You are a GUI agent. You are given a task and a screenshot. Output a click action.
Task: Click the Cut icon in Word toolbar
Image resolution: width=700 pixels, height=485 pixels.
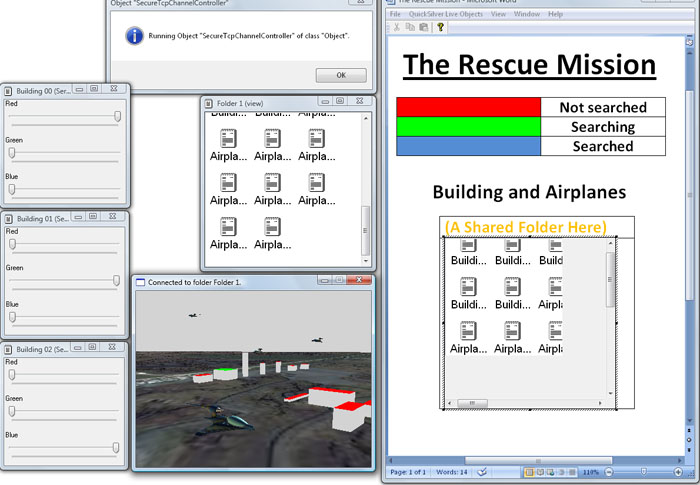[396, 28]
